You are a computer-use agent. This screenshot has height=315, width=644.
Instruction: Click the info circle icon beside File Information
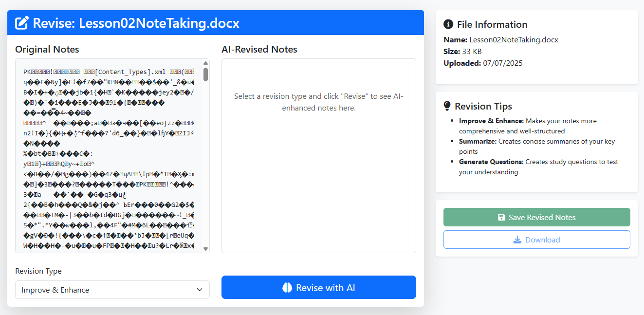(x=448, y=24)
